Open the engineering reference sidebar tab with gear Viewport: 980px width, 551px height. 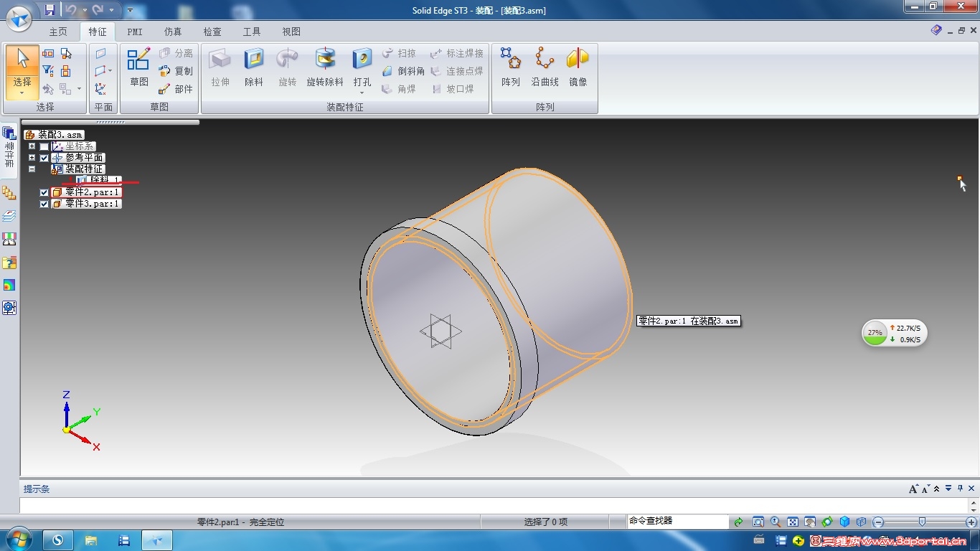pos(9,308)
